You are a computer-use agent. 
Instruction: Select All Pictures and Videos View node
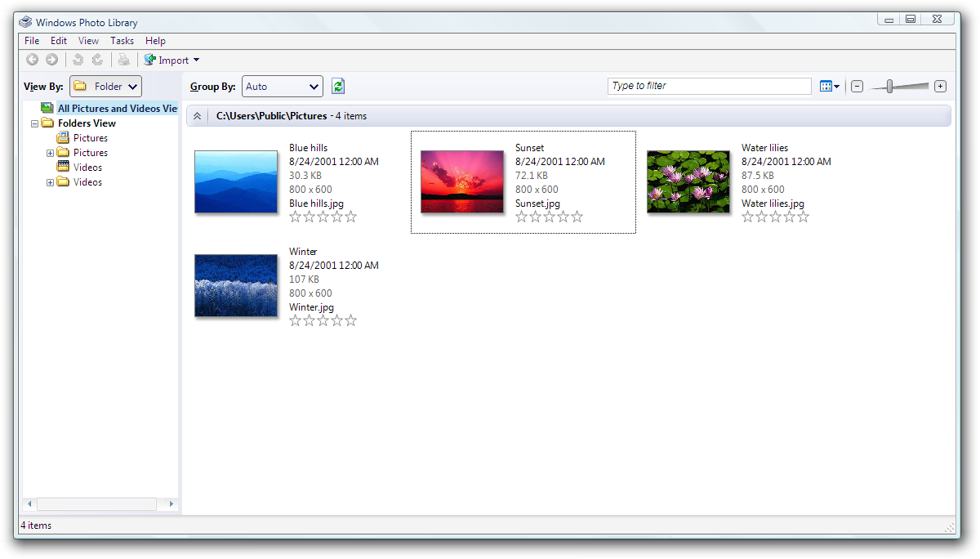coord(117,109)
